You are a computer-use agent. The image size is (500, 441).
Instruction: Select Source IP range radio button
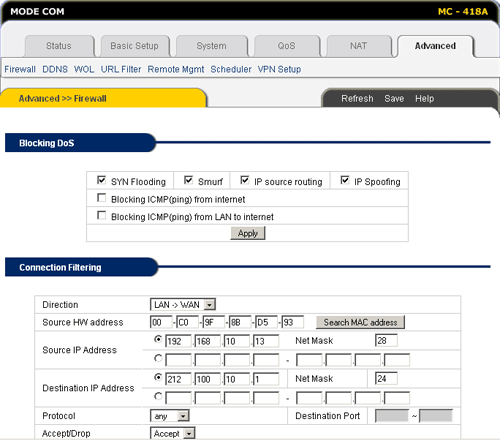[x=158, y=359]
